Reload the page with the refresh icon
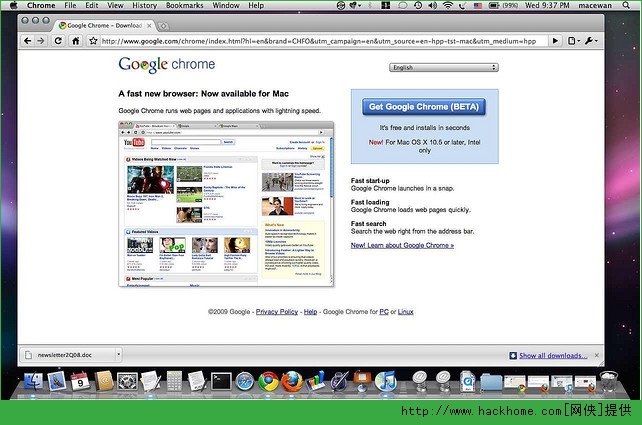 (x=58, y=41)
